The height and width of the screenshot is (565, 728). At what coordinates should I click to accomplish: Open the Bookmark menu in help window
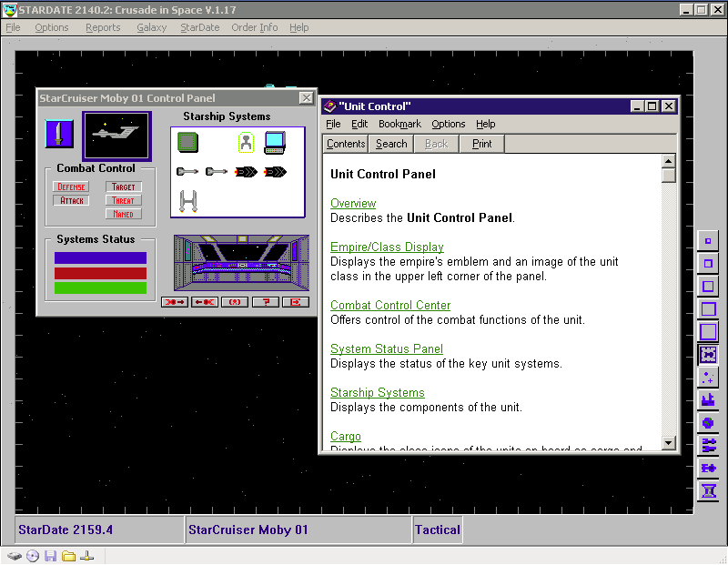coord(399,124)
